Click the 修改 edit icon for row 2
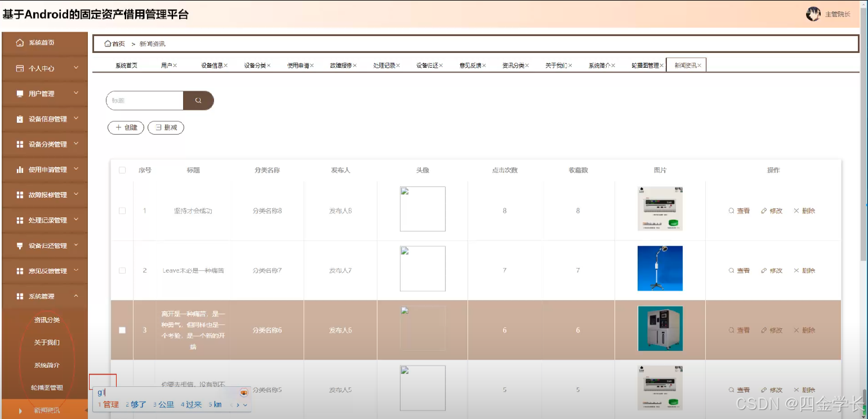The width and height of the screenshot is (868, 419). click(771, 270)
